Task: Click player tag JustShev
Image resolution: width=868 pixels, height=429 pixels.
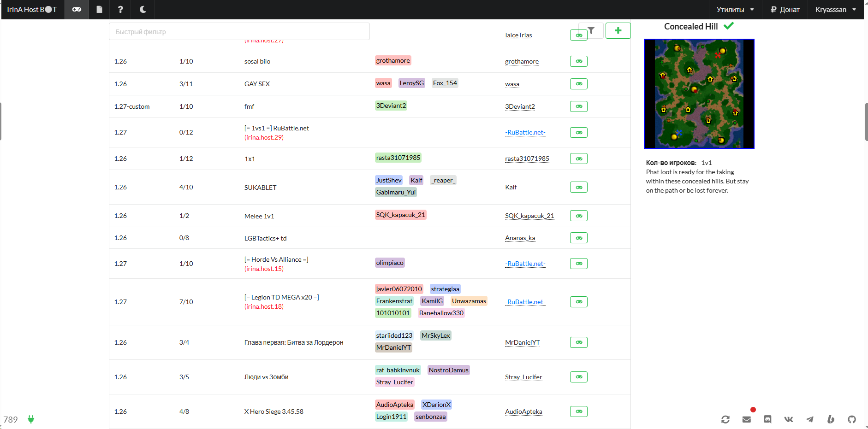Action: point(389,180)
